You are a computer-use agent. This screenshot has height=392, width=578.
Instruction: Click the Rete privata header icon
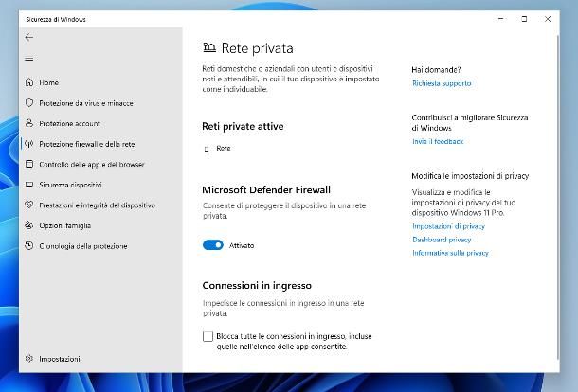point(209,47)
